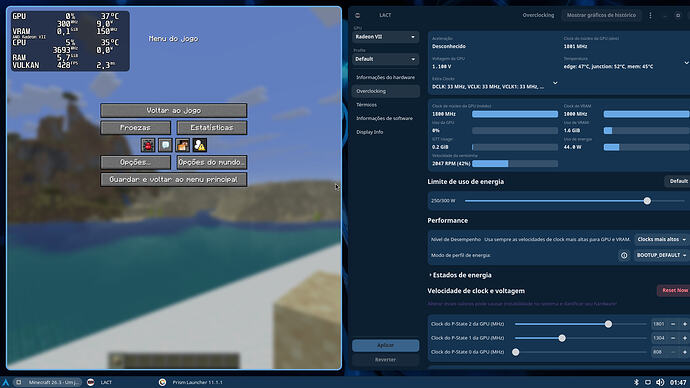
Task: Open the Térmicos page
Action: click(x=385, y=105)
